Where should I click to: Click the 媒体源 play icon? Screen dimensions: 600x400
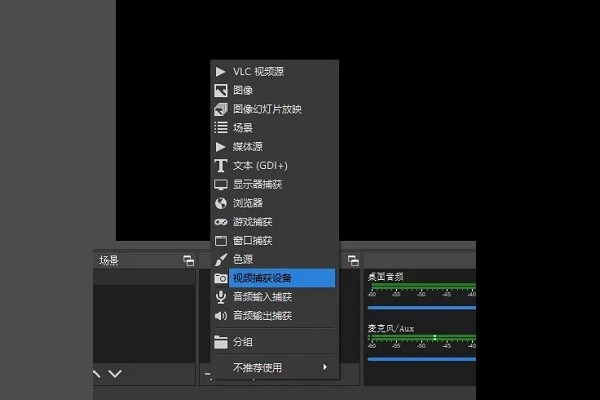[x=220, y=147]
